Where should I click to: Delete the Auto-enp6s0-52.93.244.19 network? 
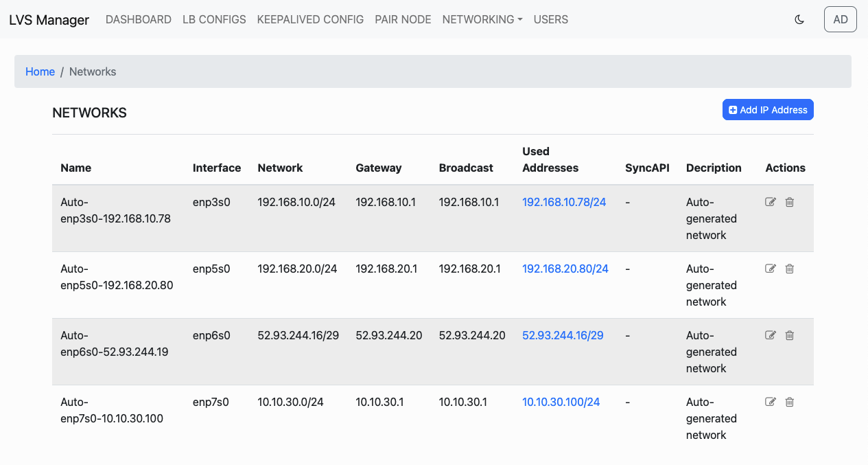(790, 335)
